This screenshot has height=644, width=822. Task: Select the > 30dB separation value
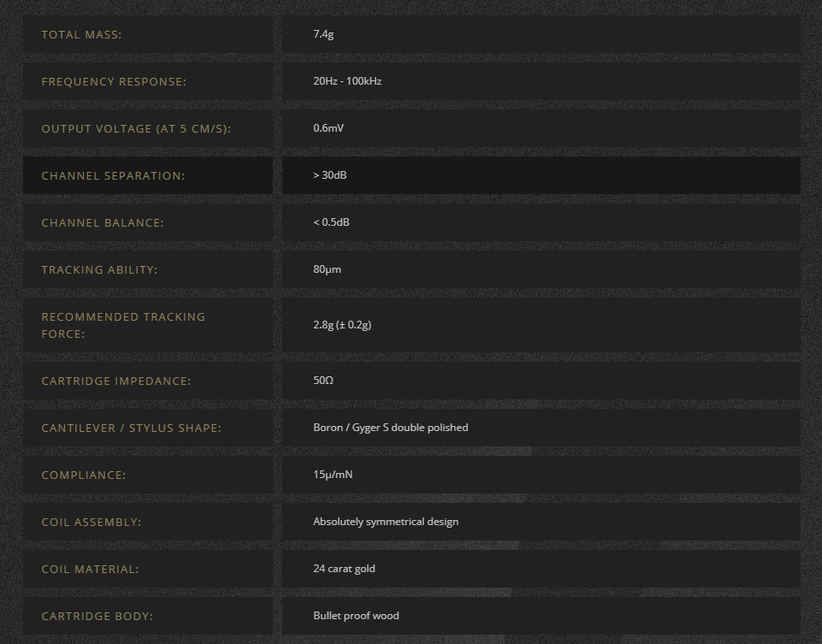pos(330,175)
